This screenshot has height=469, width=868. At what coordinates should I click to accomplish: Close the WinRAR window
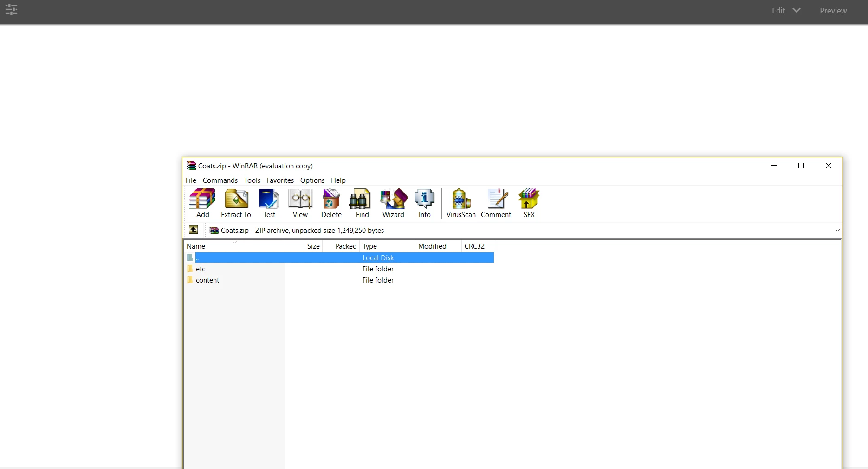(x=829, y=166)
